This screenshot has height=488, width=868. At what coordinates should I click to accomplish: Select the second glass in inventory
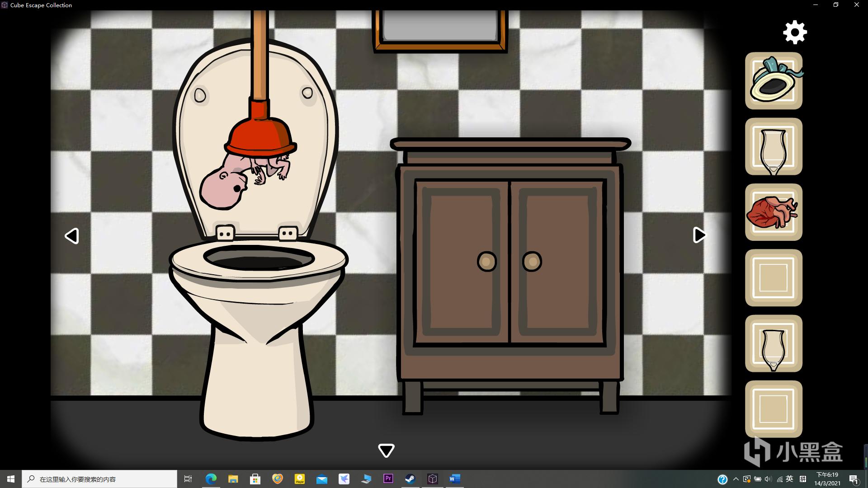pyautogui.click(x=774, y=343)
